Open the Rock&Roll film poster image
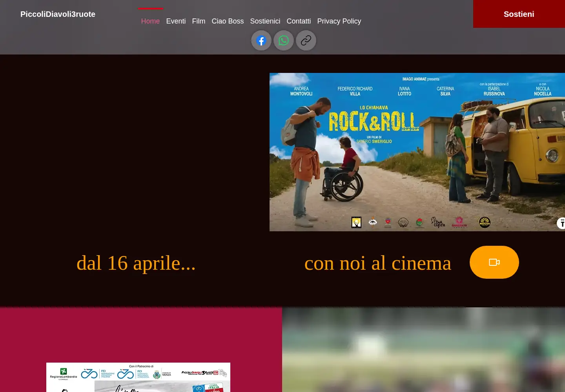The width and height of the screenshot is (565, 392). point(417,152)
